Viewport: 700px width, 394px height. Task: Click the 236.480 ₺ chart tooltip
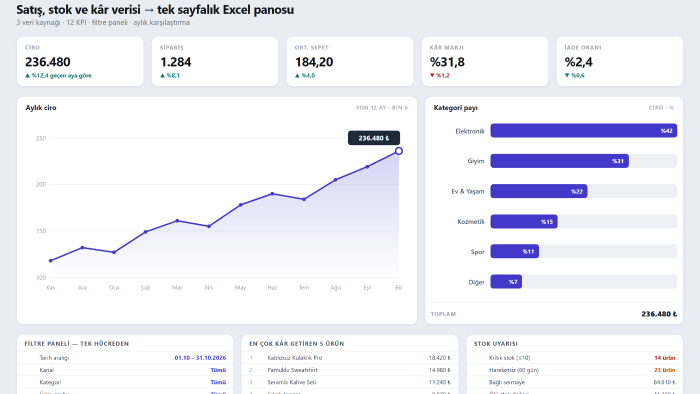coord(374,138)
